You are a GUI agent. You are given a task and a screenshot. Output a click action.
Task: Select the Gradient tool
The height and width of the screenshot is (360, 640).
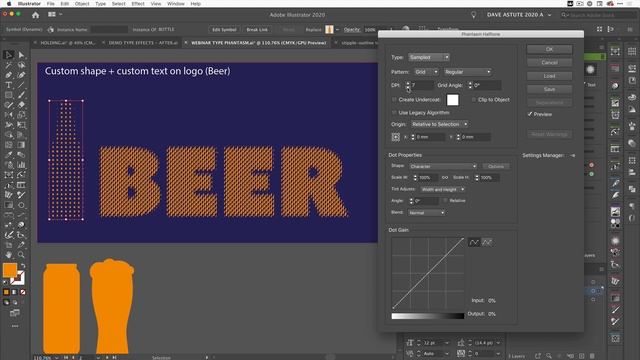click(21, 145)
